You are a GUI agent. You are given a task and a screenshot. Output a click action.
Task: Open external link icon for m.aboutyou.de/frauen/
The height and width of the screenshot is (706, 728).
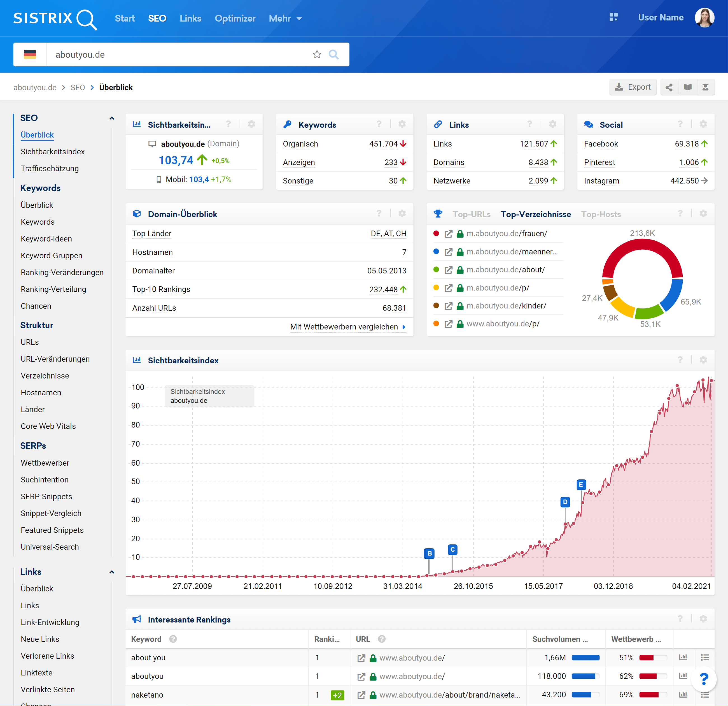pos(448,234)
